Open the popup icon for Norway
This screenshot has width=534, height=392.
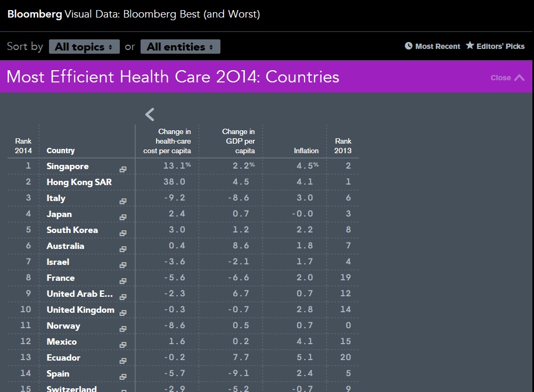pos(123,329)
